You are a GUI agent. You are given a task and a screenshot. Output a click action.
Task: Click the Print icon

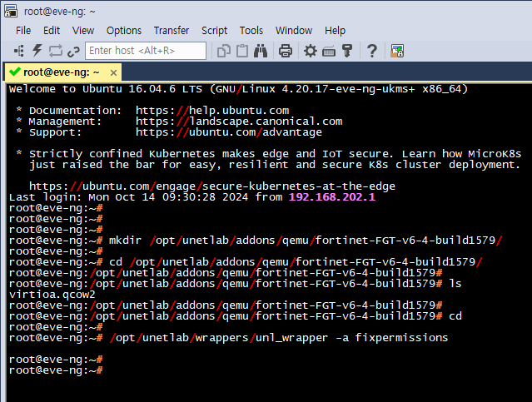tap(286, 51)
